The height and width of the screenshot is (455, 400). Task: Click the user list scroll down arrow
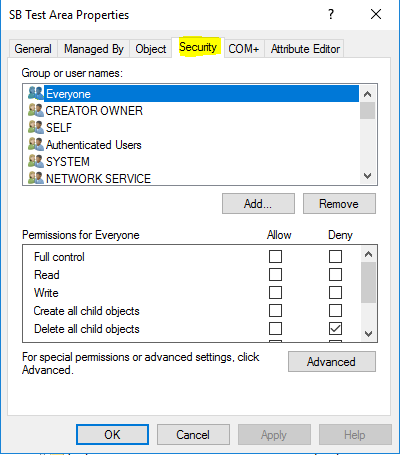[x=368, y=176]
